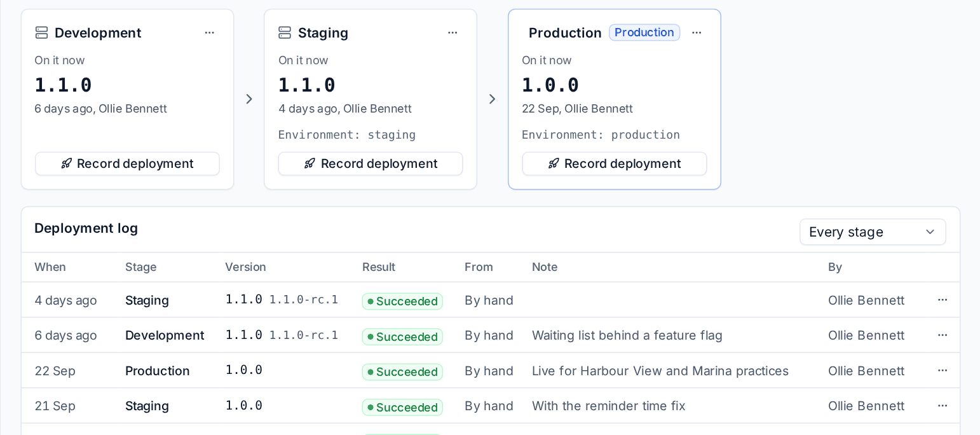This screenshot has width=980, height=435.
Task: Click Ollie Bennett in the 4 days ago row
Action: pyautogui.click(x=866, y=300)
